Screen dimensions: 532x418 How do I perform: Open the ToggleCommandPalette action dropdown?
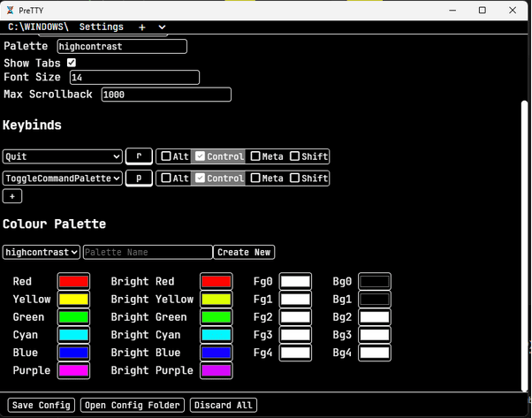[63, 178]
